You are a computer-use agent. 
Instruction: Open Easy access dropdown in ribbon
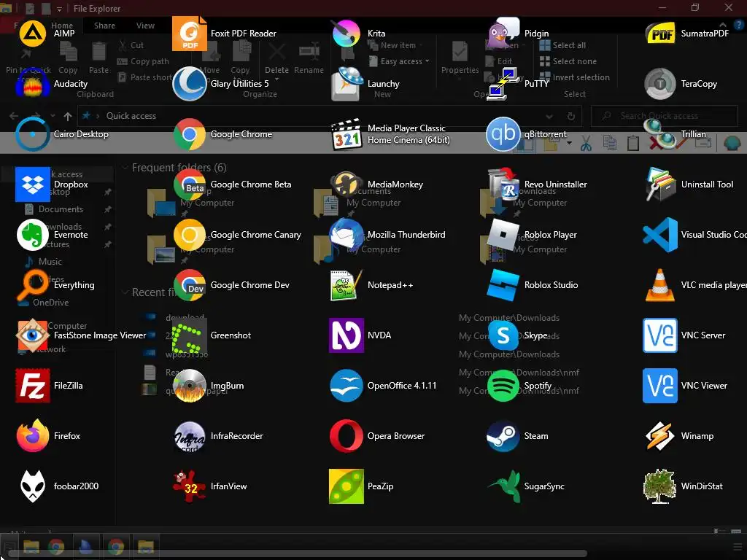click(399, 61)
